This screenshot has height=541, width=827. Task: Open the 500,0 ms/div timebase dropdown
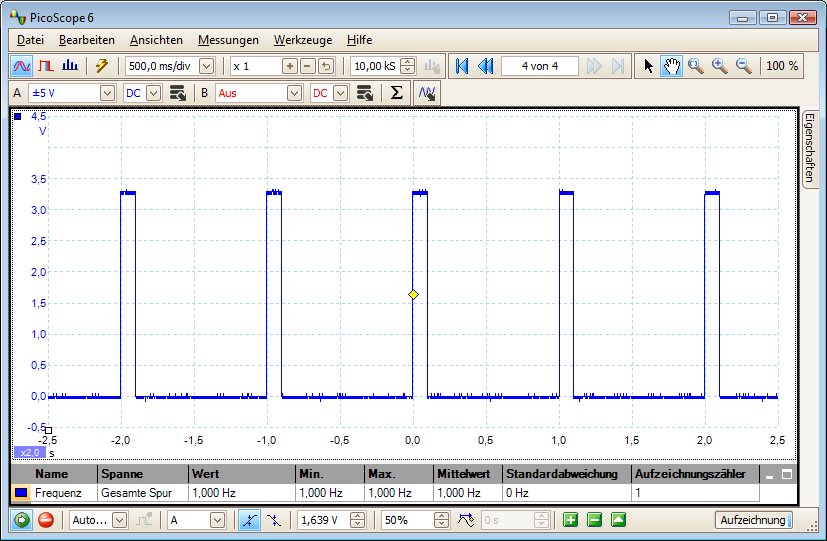[x=206, y=66]
